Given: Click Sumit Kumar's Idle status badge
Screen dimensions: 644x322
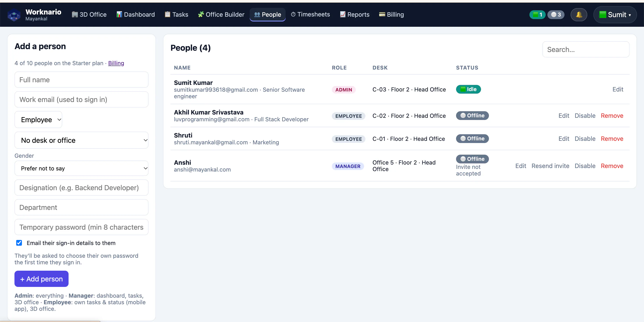Looking at the screenshot, I should [468, 89].
